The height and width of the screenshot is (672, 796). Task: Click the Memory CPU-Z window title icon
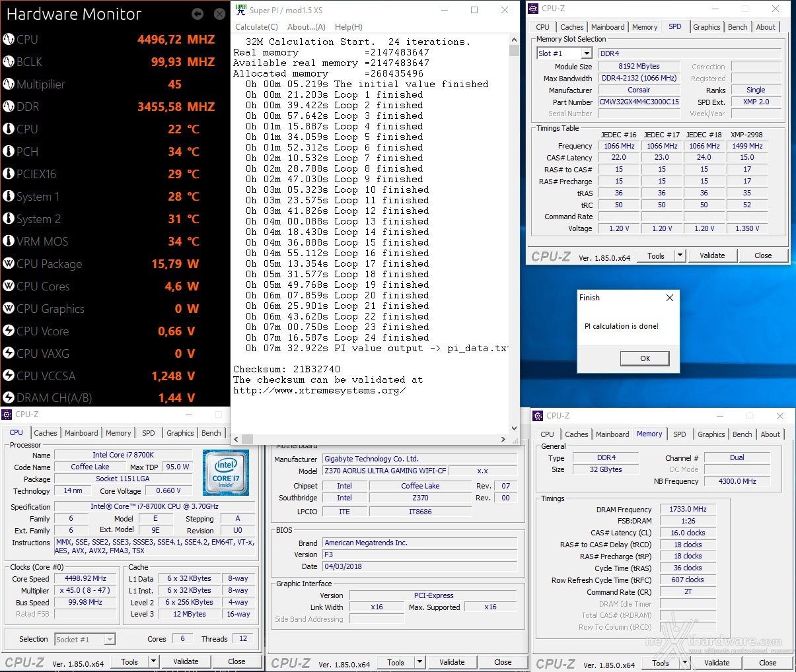coord(538,416)
